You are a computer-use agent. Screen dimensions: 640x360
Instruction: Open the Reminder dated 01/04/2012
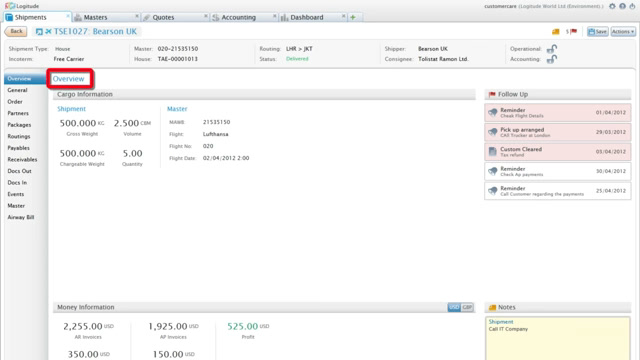tap(558, 112)
